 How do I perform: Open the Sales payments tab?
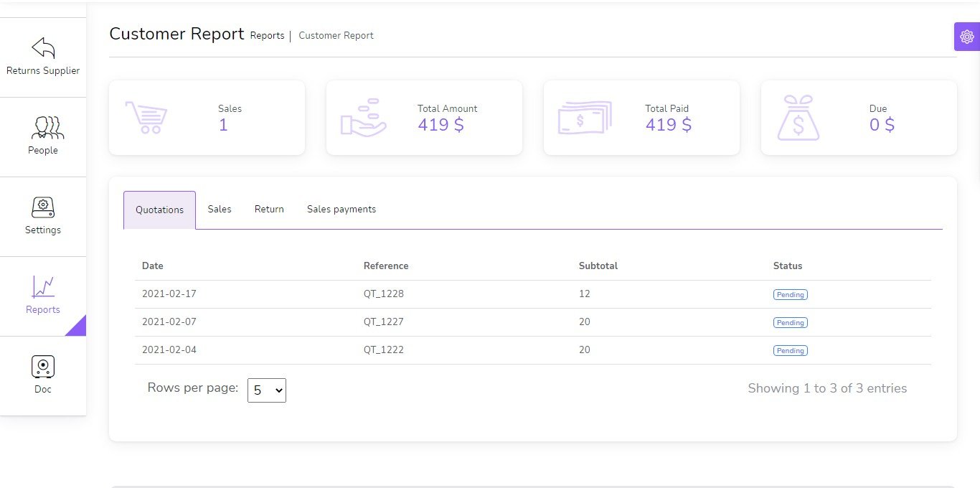(341, 210)
